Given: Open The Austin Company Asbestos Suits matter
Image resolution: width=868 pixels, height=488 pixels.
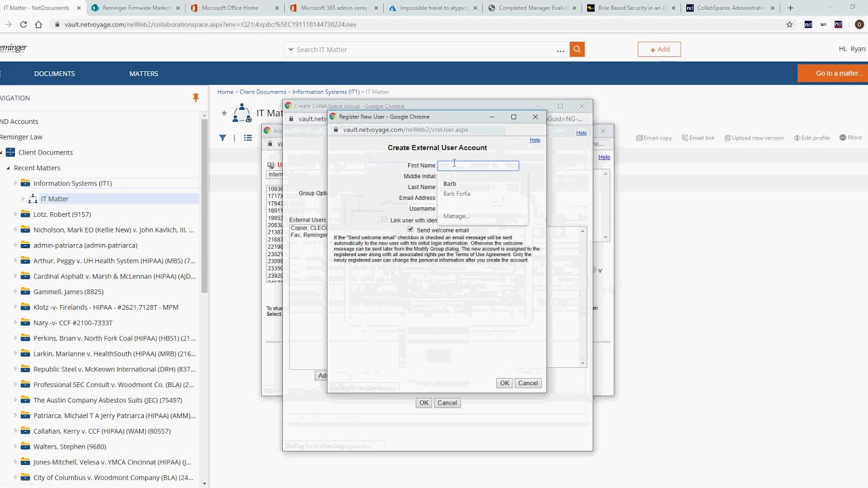Looking at the screenshot, I should coord(108,401).
